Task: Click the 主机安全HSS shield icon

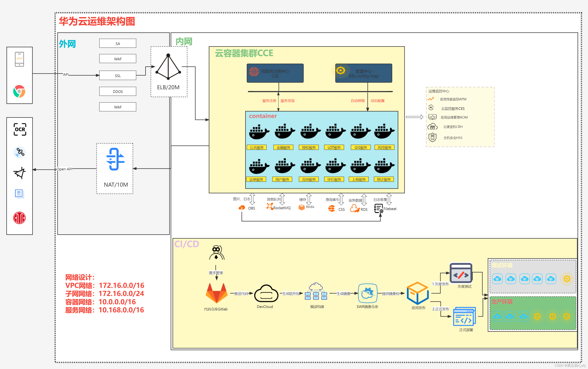Action: pos(432,137)
